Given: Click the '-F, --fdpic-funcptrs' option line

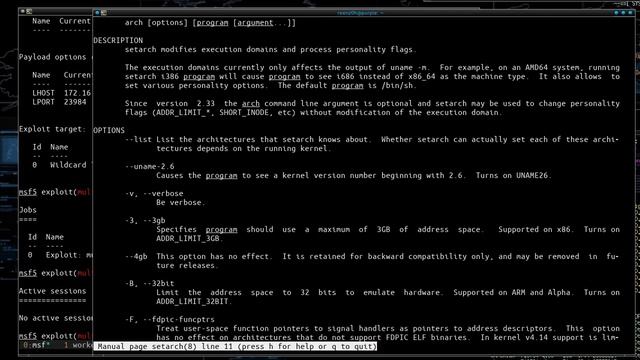Looking at the screenshot, I should [169, 319].
